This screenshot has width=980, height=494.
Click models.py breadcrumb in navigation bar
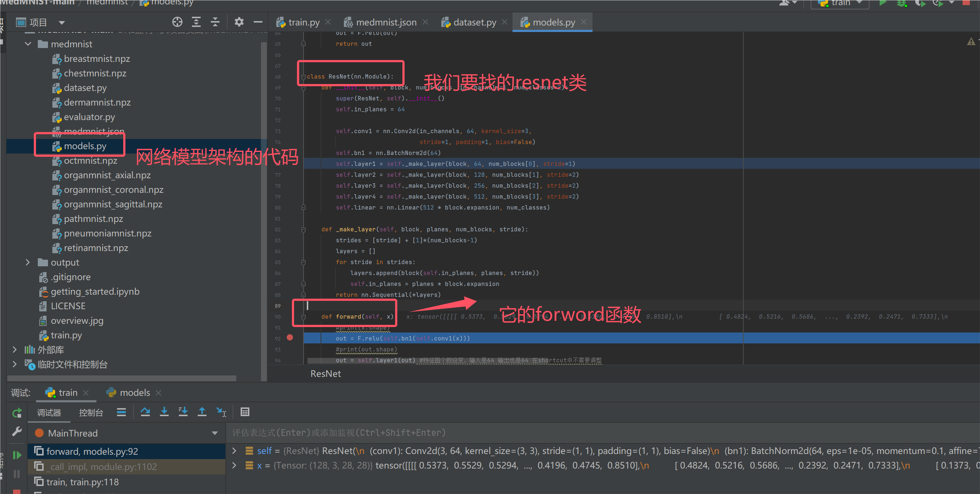click(166, 3)
